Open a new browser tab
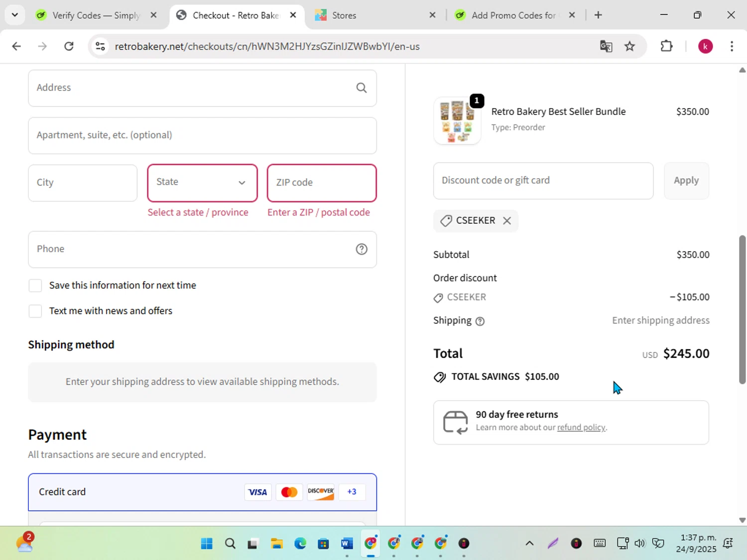Viewport: 747px width, 560px height. click(x=598, y=15)
